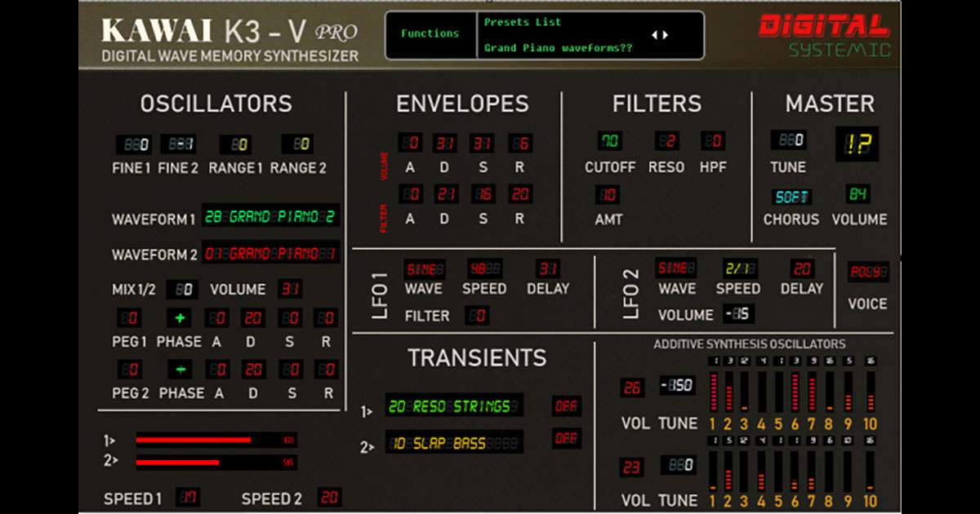The height and width of the screenshot is (514, 980).
Task: Open the Waveform 1 Grand Piano 2 selector
Action: click(270, 217)
